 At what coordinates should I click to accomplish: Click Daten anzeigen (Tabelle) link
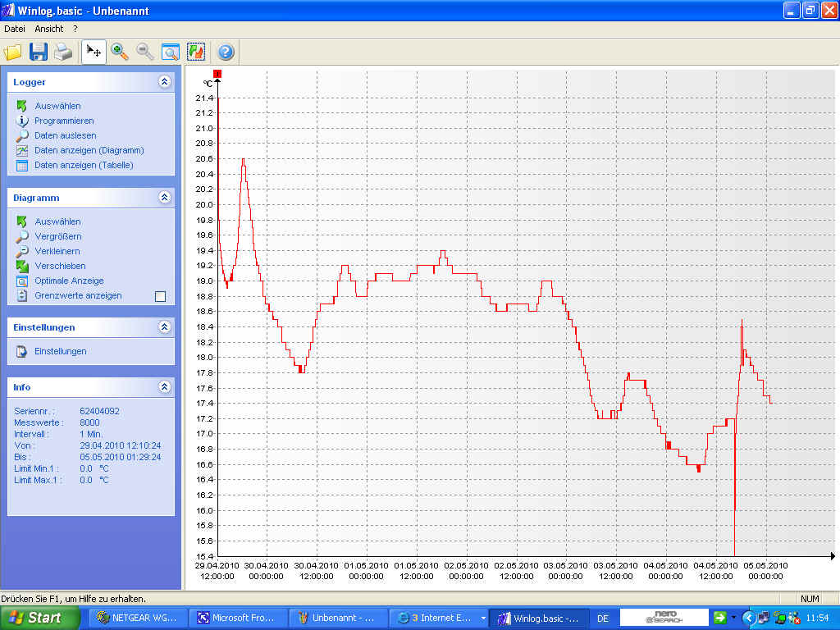tap(84, 166)
